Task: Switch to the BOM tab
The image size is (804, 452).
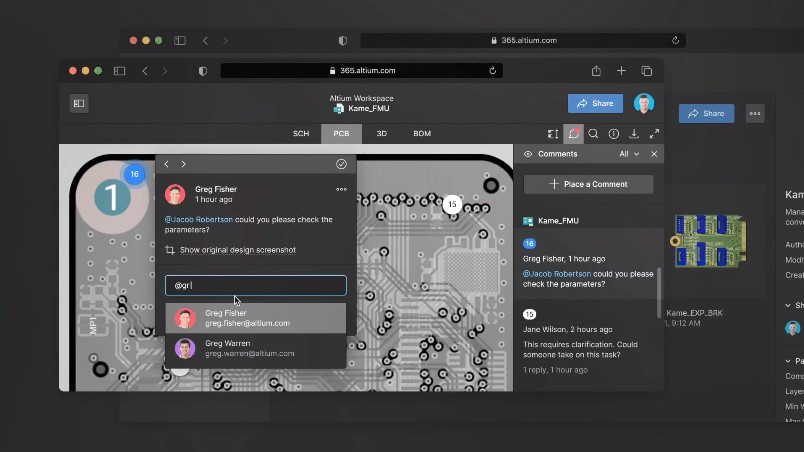Action: point(422,134)
